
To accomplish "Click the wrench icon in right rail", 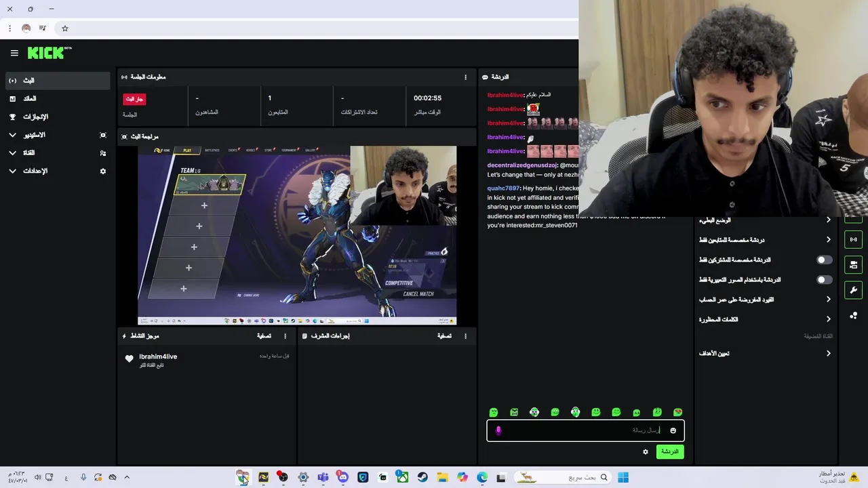I will [x=853, y=290].
